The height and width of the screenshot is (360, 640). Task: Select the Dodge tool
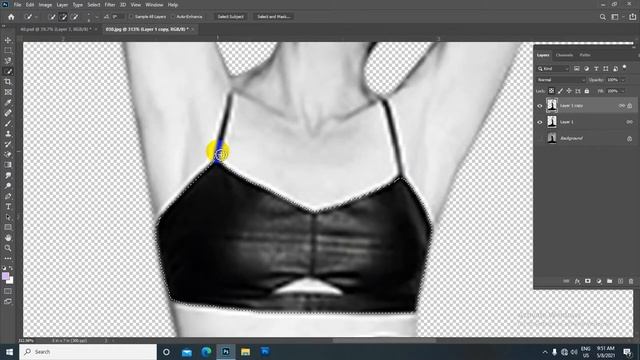point(8,186)
